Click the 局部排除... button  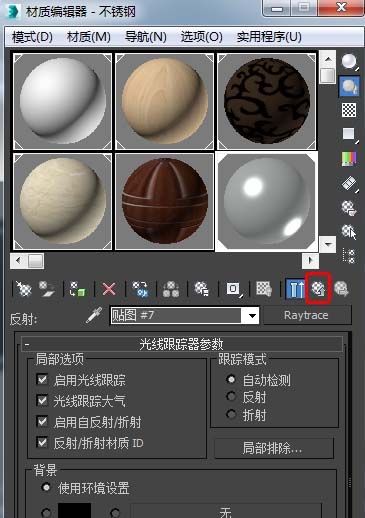tap(274, 448)
